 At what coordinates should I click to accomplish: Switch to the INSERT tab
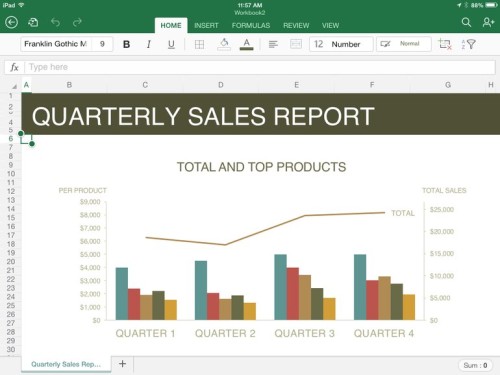coord(206,26)
